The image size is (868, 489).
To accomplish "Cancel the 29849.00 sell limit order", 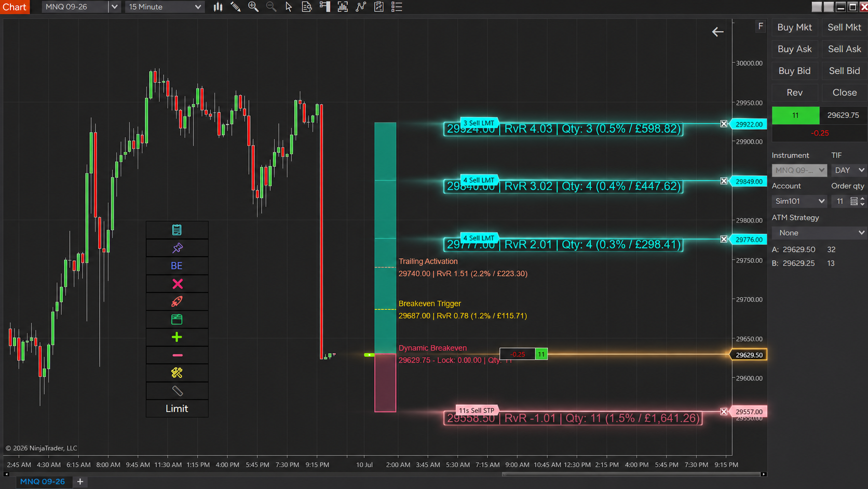I will click(x=724, y=181).
